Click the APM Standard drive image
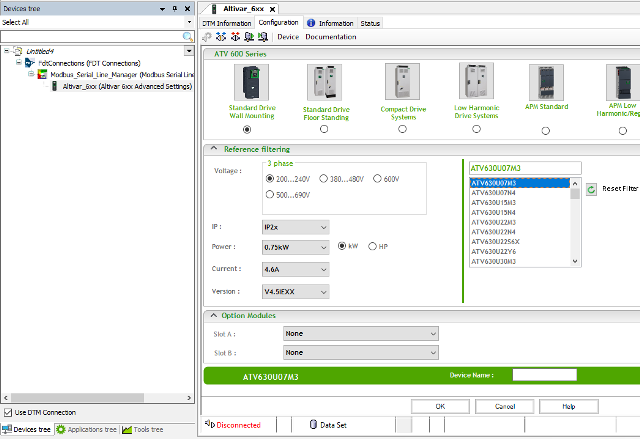The image size is (640, 439). (x=546, y=82)
